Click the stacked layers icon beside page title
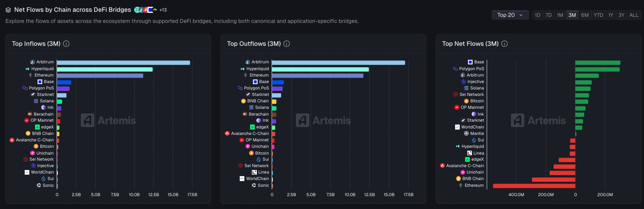This screenshot has width=644, height=209. point(8,10)
